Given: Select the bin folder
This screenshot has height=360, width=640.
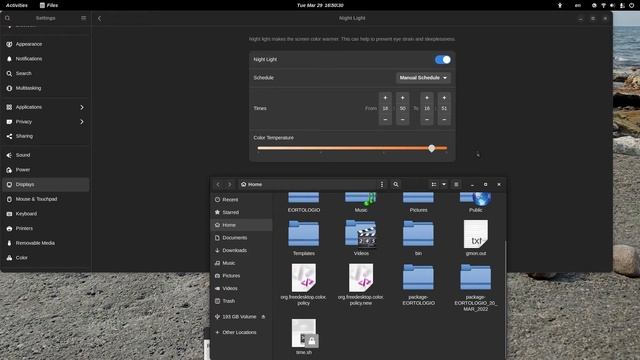Looking at the screenshot, I should tap(418, 238).
